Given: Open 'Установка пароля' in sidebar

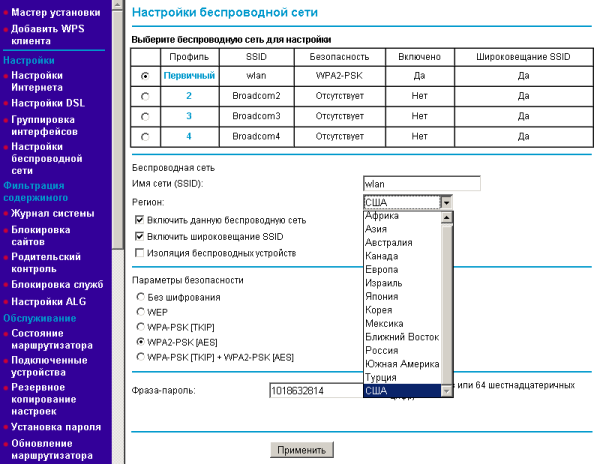Looking at the screenshot, I should pos(56,427).
